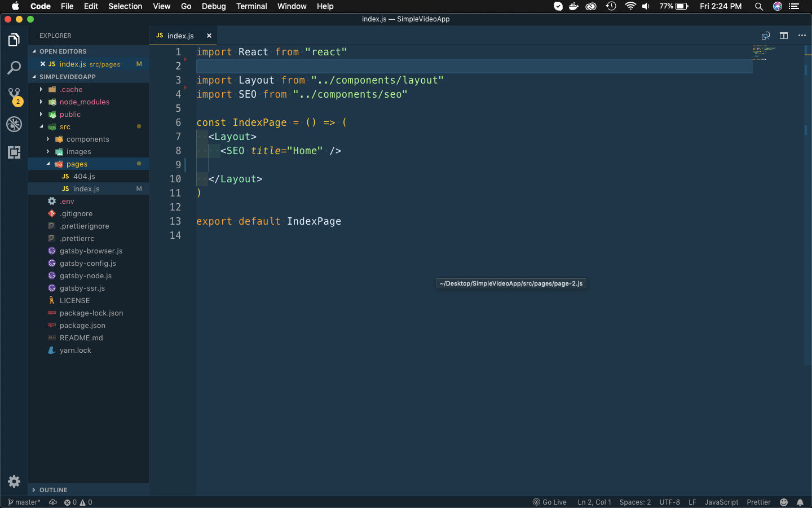Expand the node_modules folder
This screenshot has width=812, height=508.
click(84, 102)
